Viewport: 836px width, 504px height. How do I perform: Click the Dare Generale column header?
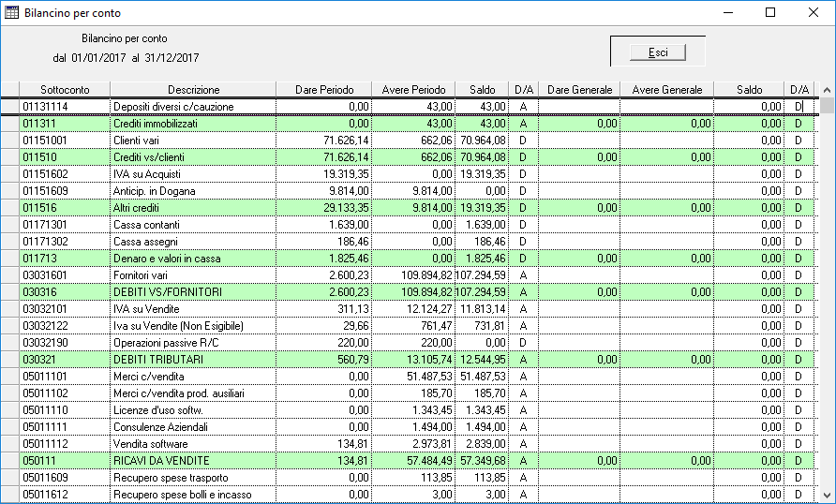coord(579,90)
